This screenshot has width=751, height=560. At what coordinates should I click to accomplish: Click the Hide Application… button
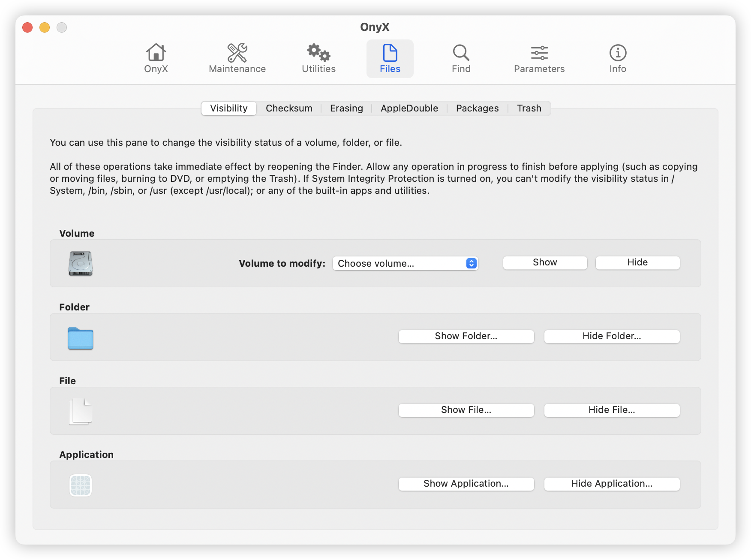612,484
